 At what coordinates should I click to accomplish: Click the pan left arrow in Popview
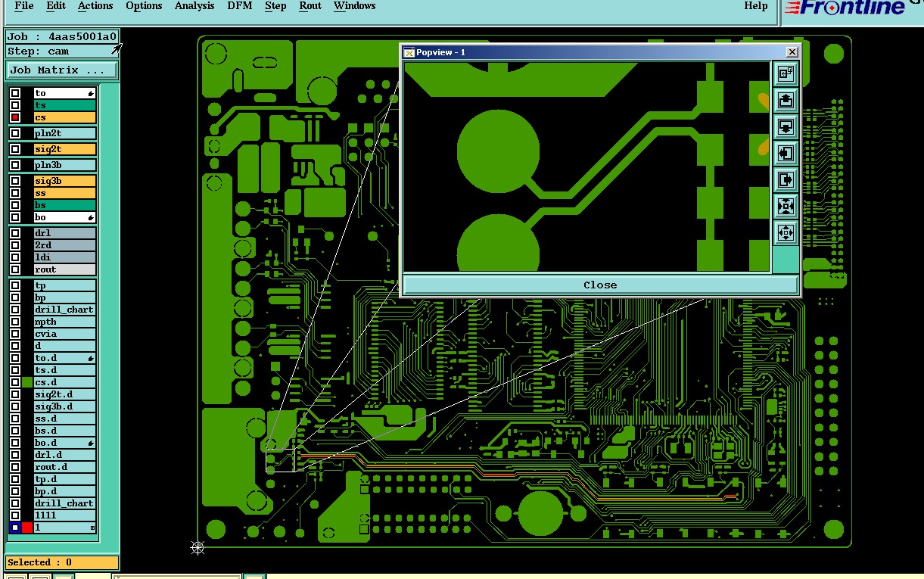pos(786,153)
